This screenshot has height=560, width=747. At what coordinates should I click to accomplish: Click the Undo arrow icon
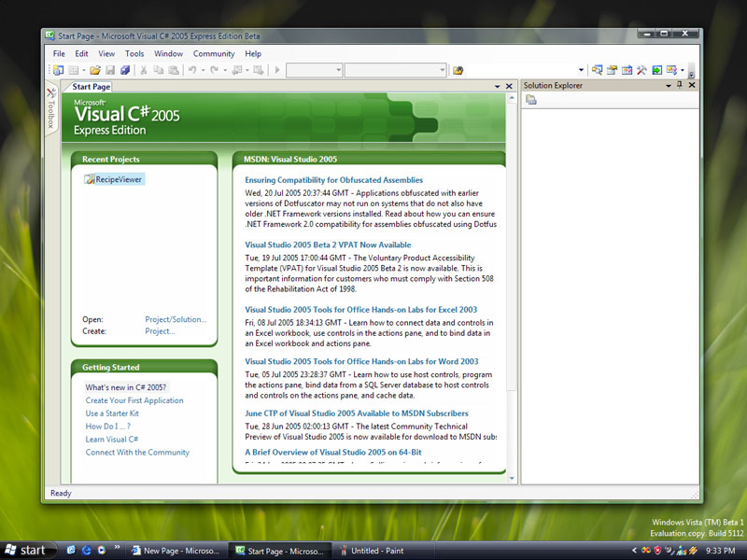(192, 71)
